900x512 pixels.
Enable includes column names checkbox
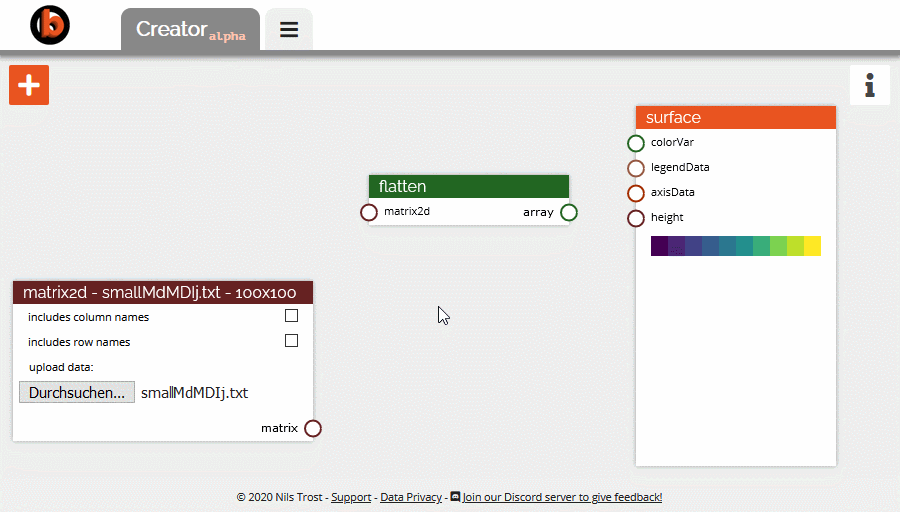point(291,316)
